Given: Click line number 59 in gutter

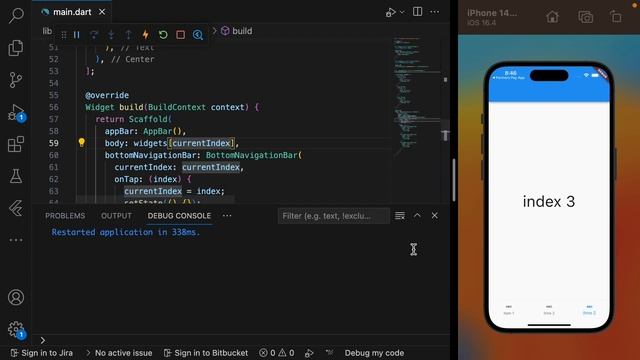Looking at the screenshot, I should [53, 143].
